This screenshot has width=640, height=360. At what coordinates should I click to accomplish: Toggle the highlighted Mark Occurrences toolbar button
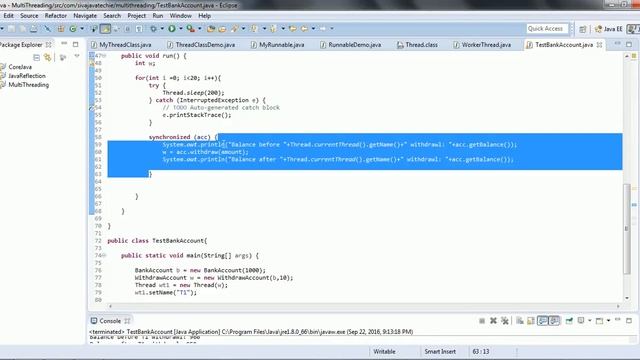(x=105, y=29)
